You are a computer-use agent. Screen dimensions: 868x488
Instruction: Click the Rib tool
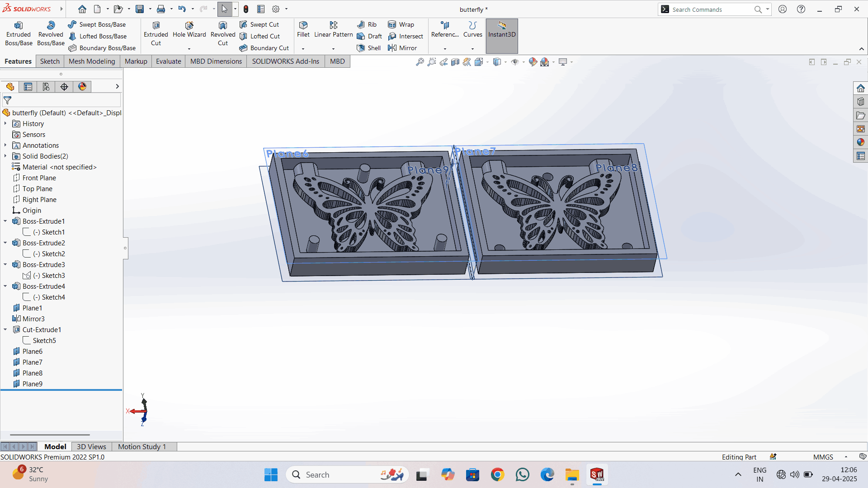coord(367,24)
